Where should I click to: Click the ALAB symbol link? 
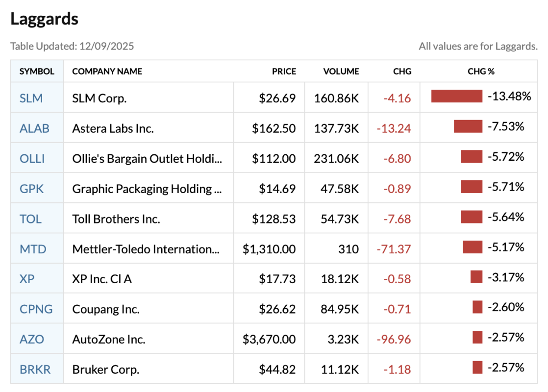tap(34, 128)
